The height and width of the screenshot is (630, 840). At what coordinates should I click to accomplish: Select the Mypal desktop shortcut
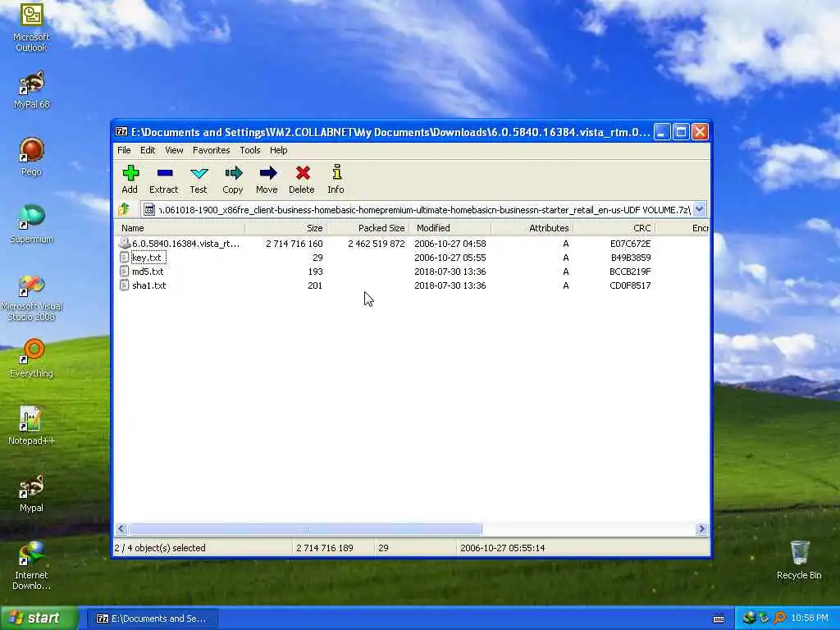pos(31,493)
